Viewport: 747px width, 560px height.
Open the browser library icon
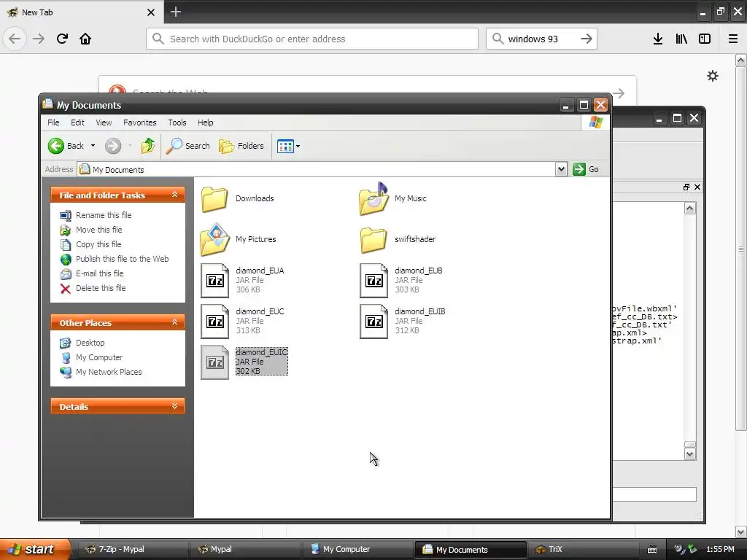point(681,39)
